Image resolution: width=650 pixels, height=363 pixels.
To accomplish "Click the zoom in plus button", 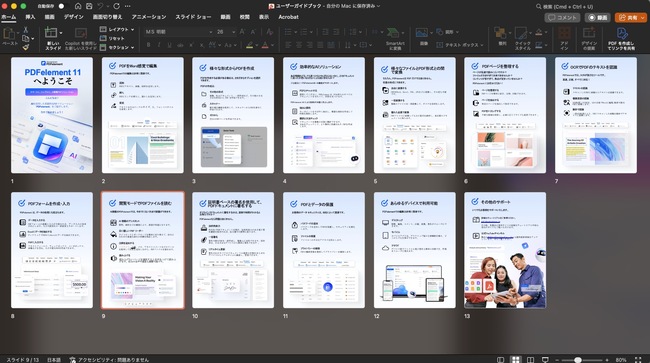I will click(x=606, y=360).
